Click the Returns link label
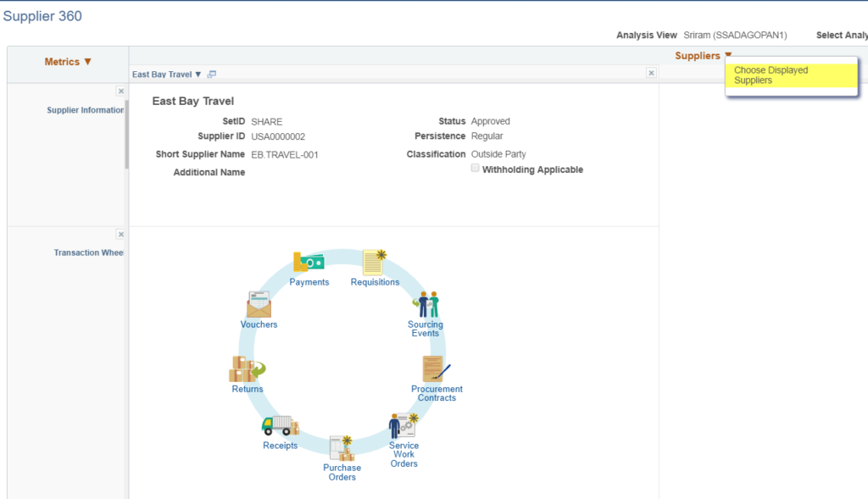Screen dimensions: 868x499 coord(248,389)
